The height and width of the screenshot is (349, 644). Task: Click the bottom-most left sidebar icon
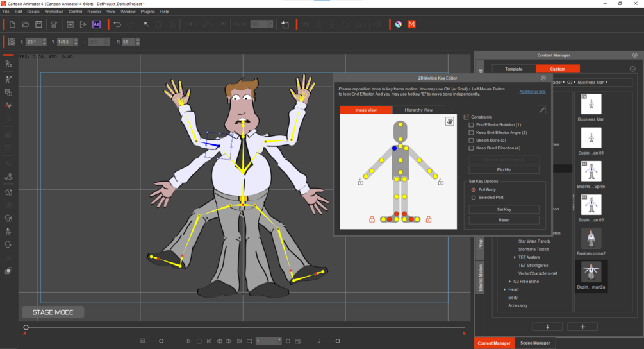click(8, 271)
